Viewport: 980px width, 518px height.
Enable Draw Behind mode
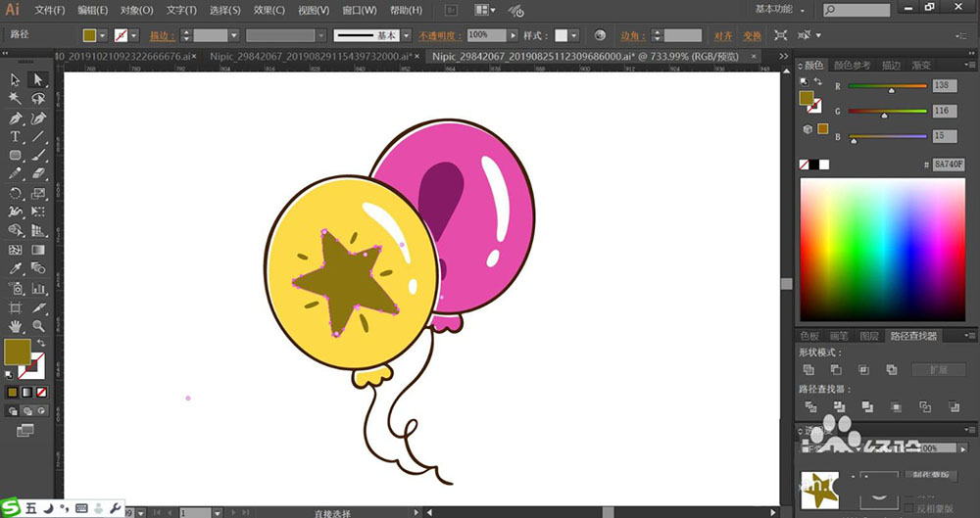click(x=26, y=410)
